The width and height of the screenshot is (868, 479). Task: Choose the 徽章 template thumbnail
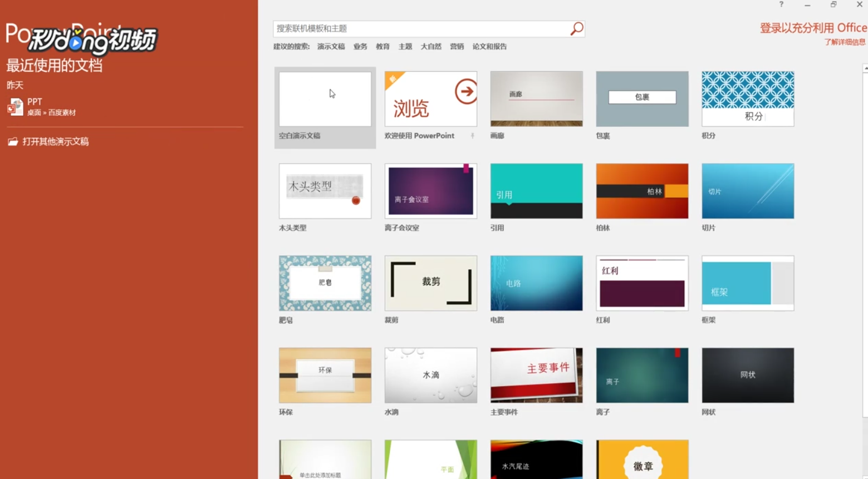(642, 460)
